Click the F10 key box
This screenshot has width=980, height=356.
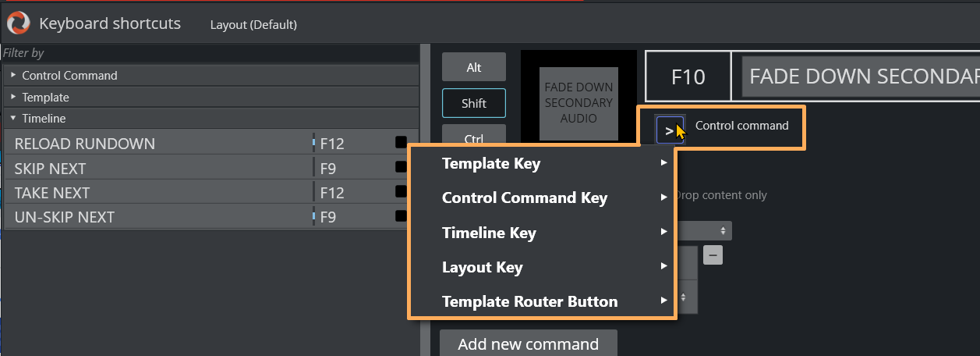688,77
